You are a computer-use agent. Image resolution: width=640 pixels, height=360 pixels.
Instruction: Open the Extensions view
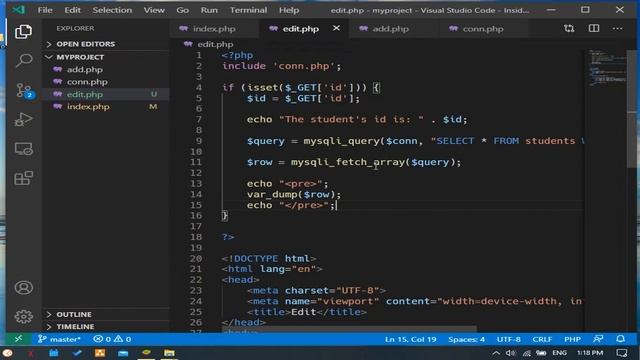(x=23, y=178)
